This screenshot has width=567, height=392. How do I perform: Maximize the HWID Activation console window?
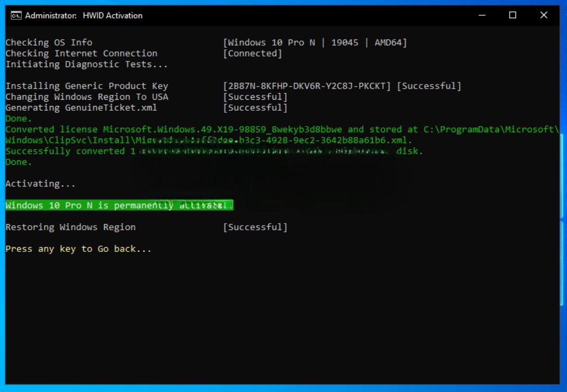[x=512, y=15]
